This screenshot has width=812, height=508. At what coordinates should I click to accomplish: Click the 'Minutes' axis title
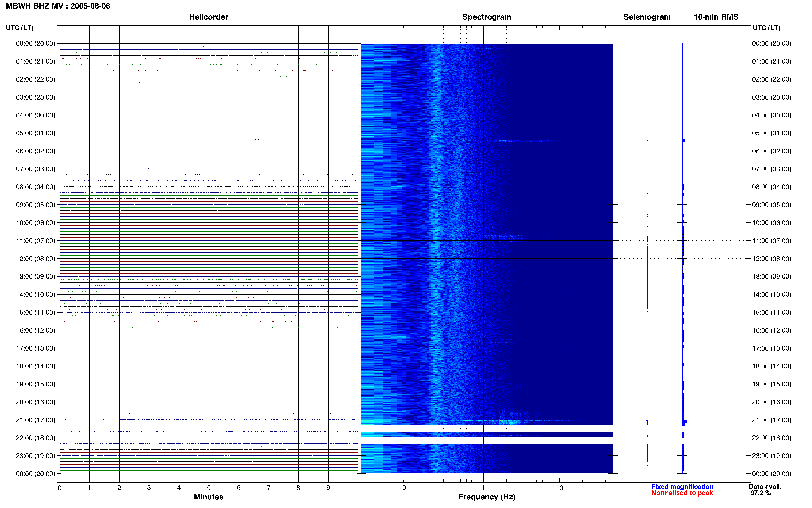tap(209, 497)
